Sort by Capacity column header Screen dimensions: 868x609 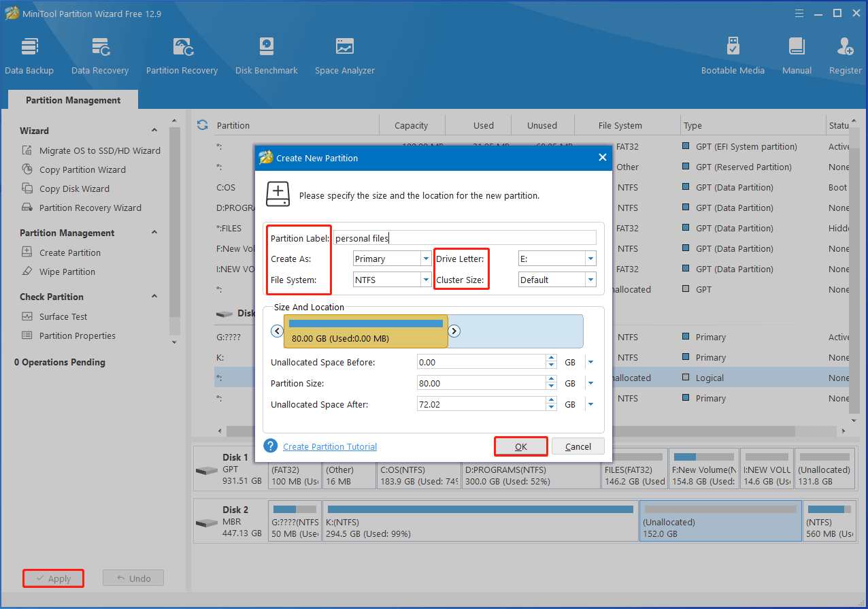[412, 125]
